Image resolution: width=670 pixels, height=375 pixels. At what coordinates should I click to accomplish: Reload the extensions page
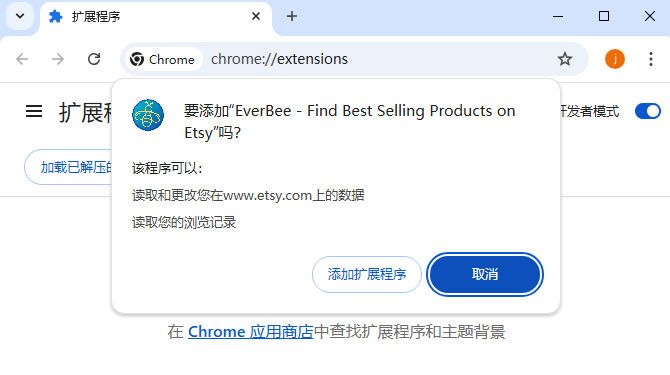coord(94,59)
